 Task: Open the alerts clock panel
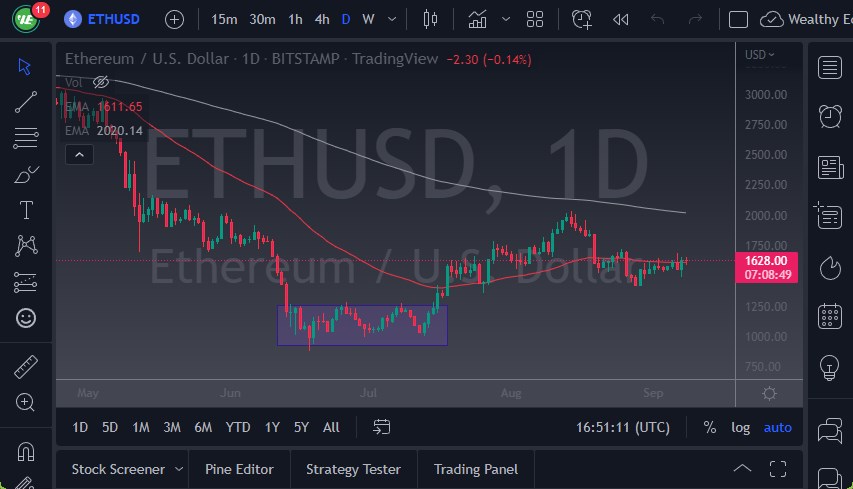coord(830,116)
